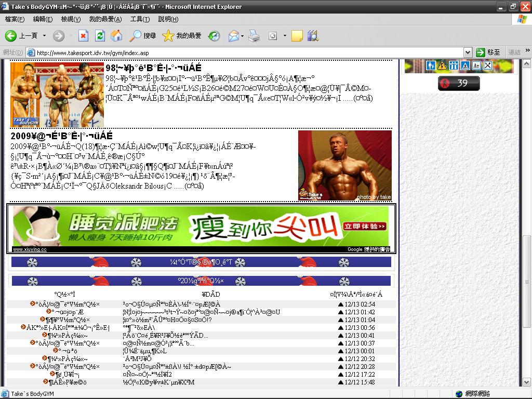Click the black triangle before 12/13 01:42
The image size is (532, 399).
coord(341,312)
